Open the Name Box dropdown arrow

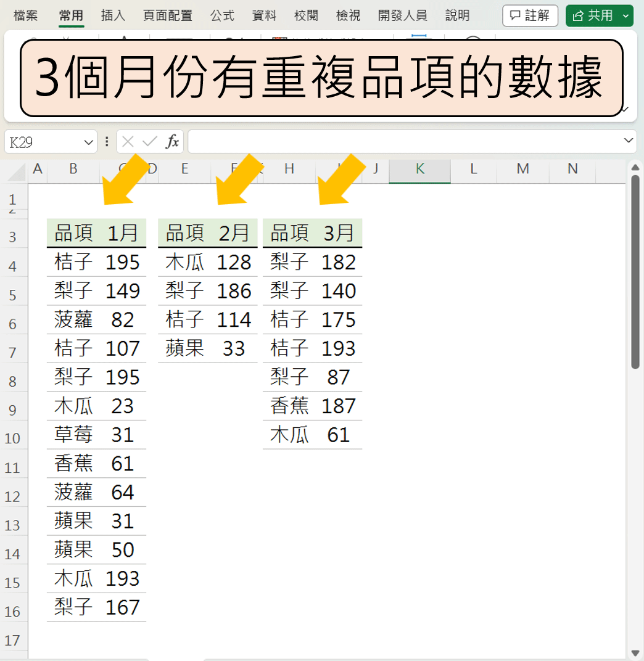88,142
